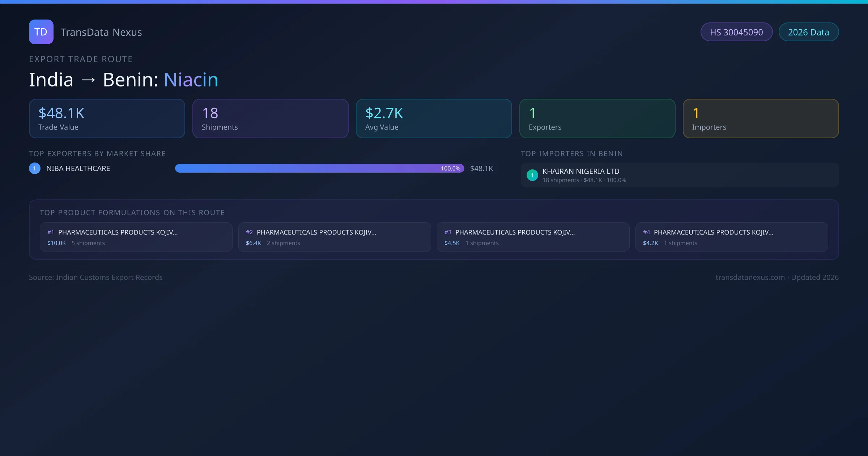Screen dimensions: 868x456
Task: Click the 2026 Data badge
Action: tap(808, 32)
